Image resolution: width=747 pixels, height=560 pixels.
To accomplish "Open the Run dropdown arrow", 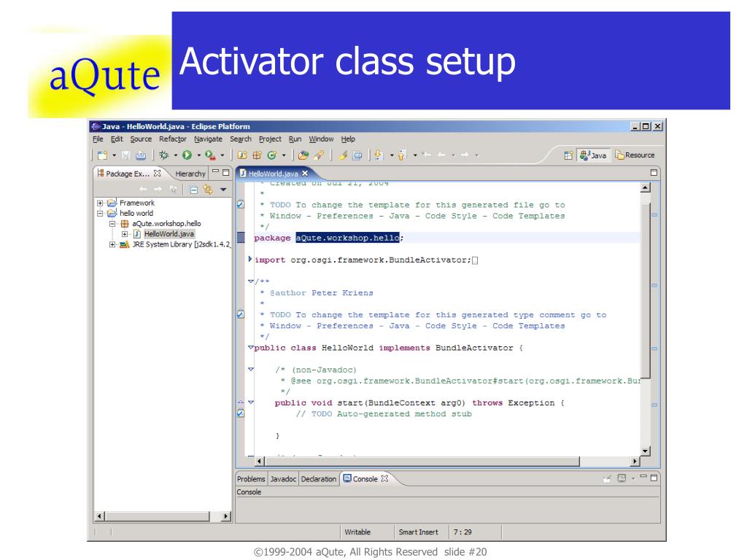I will tap(198, 155).
